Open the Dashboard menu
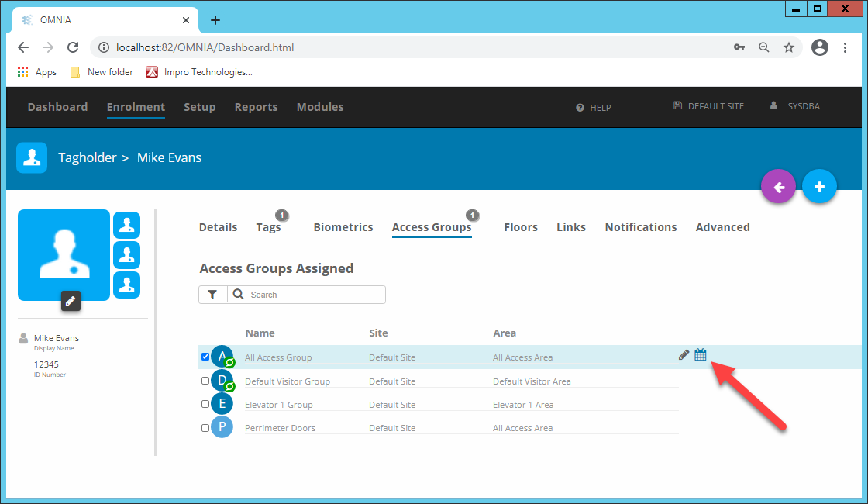The width and height of the screenshot is (868, 504). (57, 107)
